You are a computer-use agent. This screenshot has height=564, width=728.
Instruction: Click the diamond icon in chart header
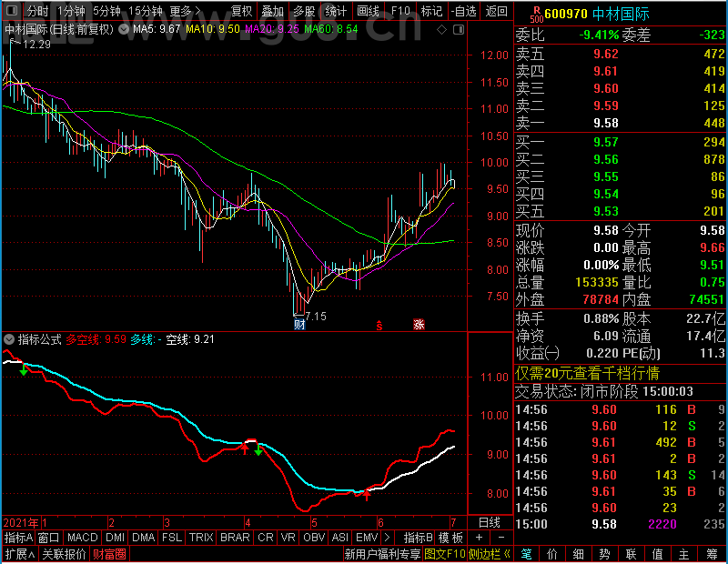coord(442,30)
